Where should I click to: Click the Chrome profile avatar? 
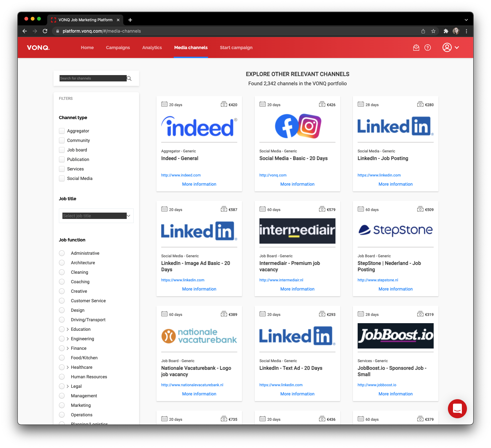[456, 31]
